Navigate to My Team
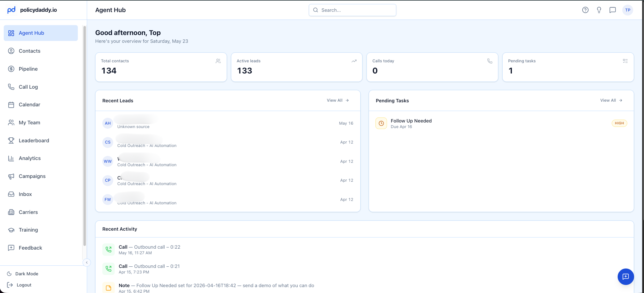Viewport: 644px width, 293px height. (x=41, y=122)
